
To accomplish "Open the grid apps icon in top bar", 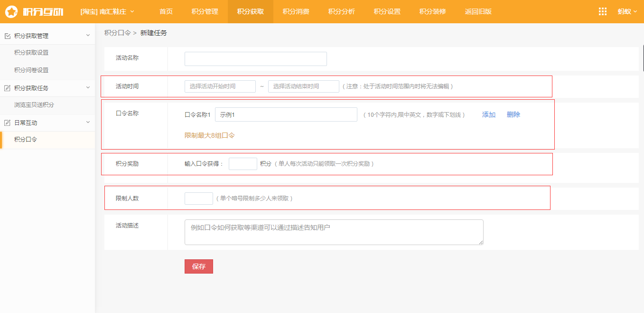I will point(602,11).
